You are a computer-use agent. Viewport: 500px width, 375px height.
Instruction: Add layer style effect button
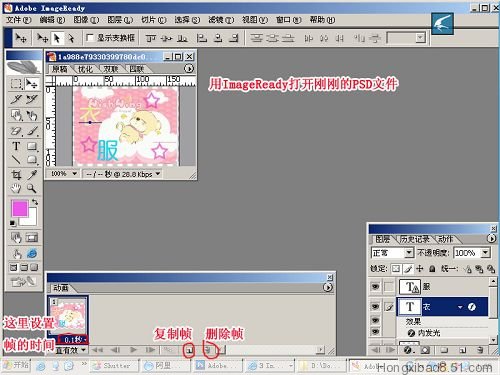click(x=409, y=350)
